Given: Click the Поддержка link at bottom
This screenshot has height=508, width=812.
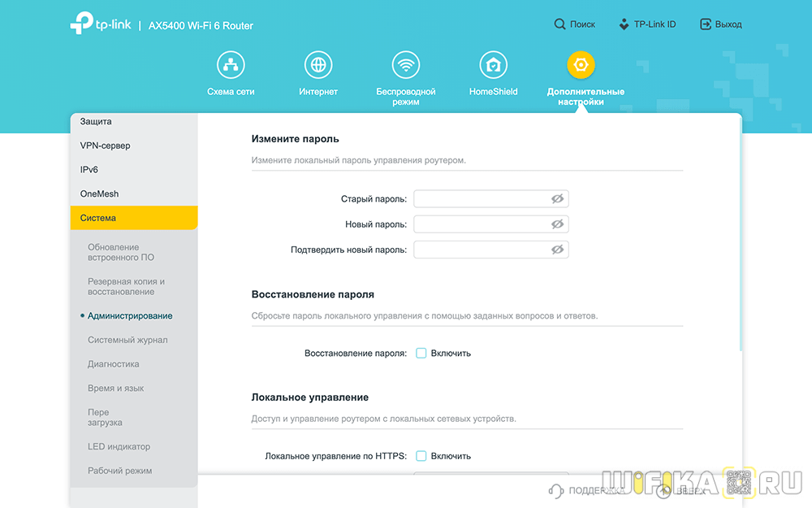Looking at the screenshot, I should click(590, 490).
